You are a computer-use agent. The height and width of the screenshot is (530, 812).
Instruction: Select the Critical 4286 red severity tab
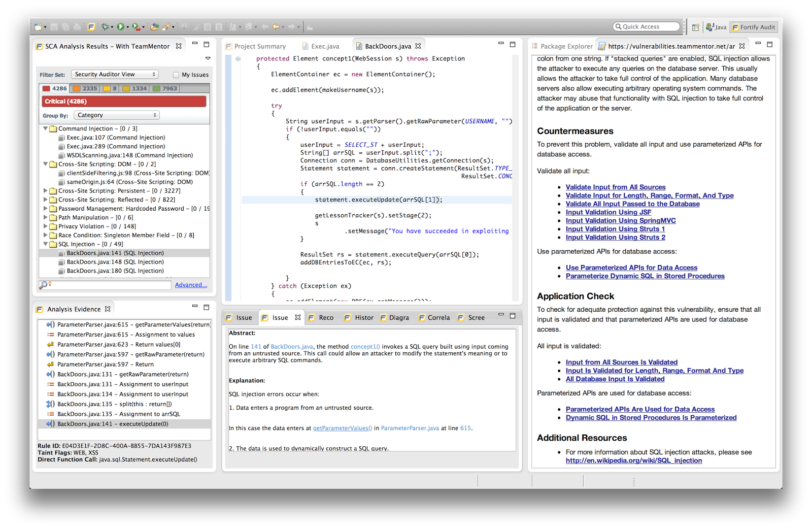(55, 88)
